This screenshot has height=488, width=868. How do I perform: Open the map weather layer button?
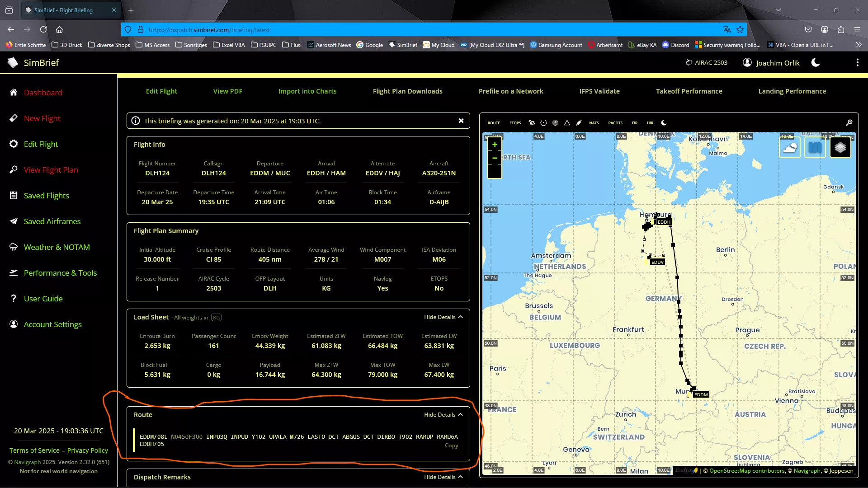[x=789, y=148]
